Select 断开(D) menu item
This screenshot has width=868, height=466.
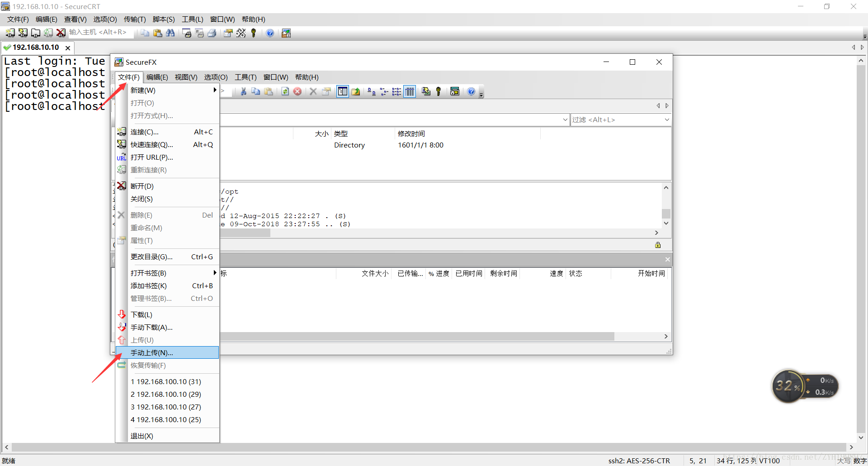167,186
